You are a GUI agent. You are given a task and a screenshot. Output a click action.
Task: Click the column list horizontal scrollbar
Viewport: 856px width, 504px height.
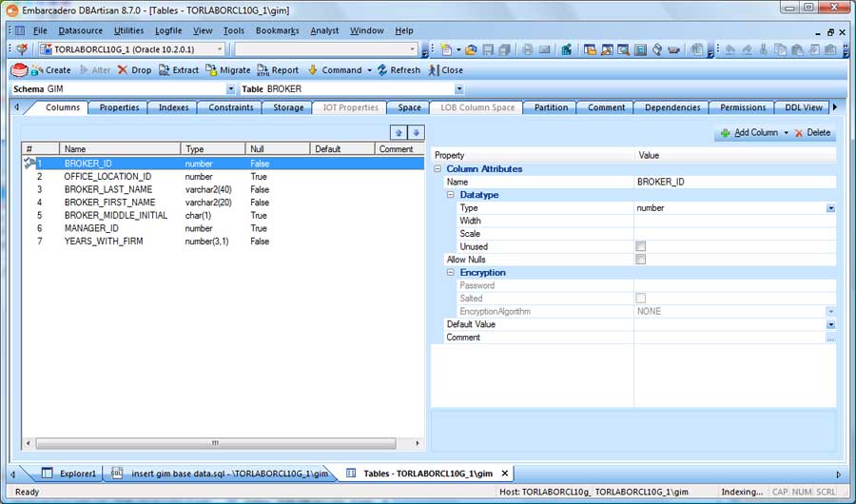coord(215,443)
